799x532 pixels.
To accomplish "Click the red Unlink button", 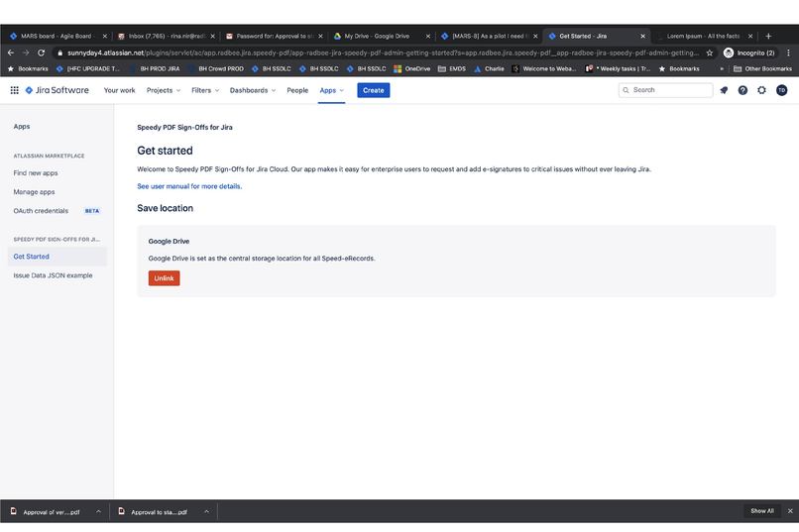I will click(165, 278).
